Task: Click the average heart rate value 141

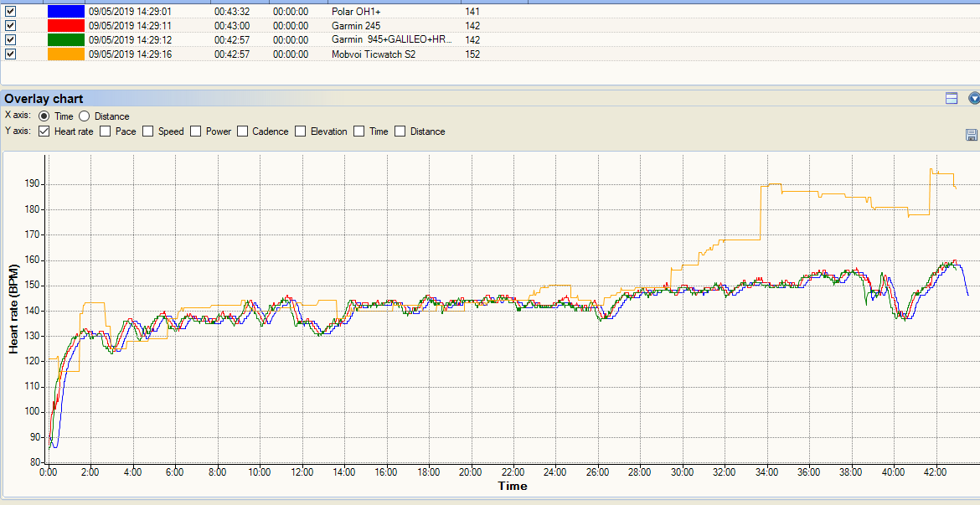Action: [472, 11]
